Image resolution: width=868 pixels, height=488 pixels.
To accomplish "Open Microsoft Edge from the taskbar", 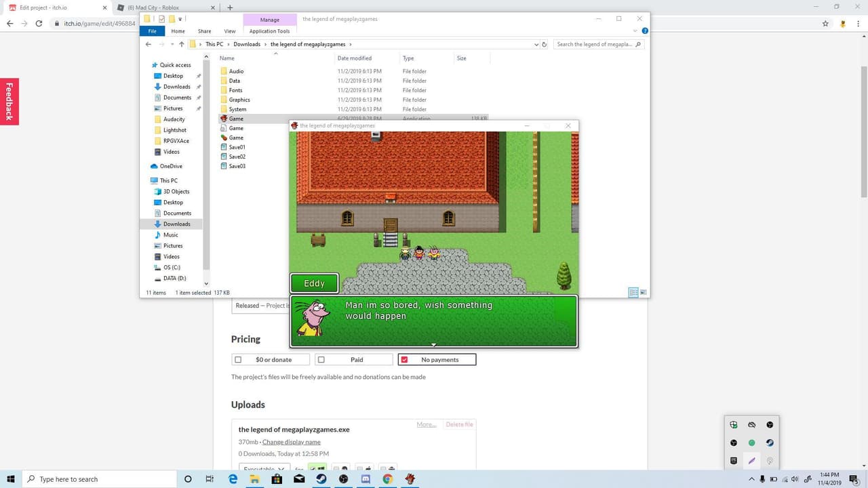I will coord(233,479).
